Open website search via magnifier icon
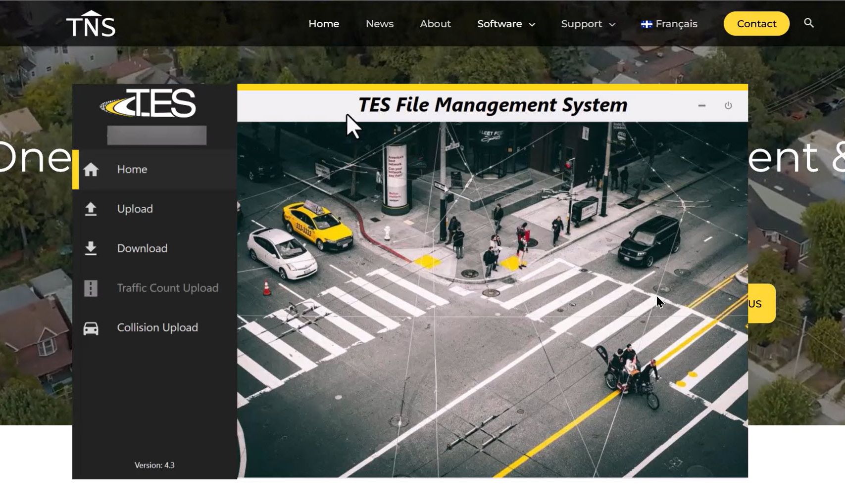 click(x=808, y=23)
